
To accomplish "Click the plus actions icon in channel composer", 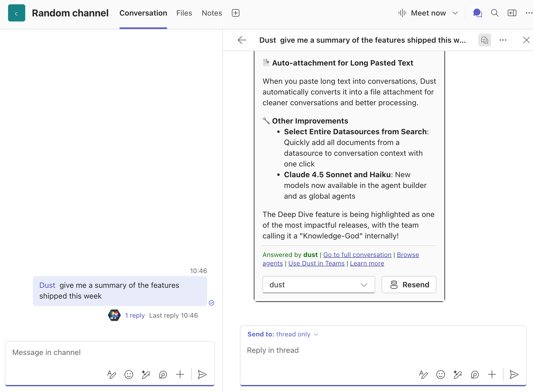I will [180, 374].
